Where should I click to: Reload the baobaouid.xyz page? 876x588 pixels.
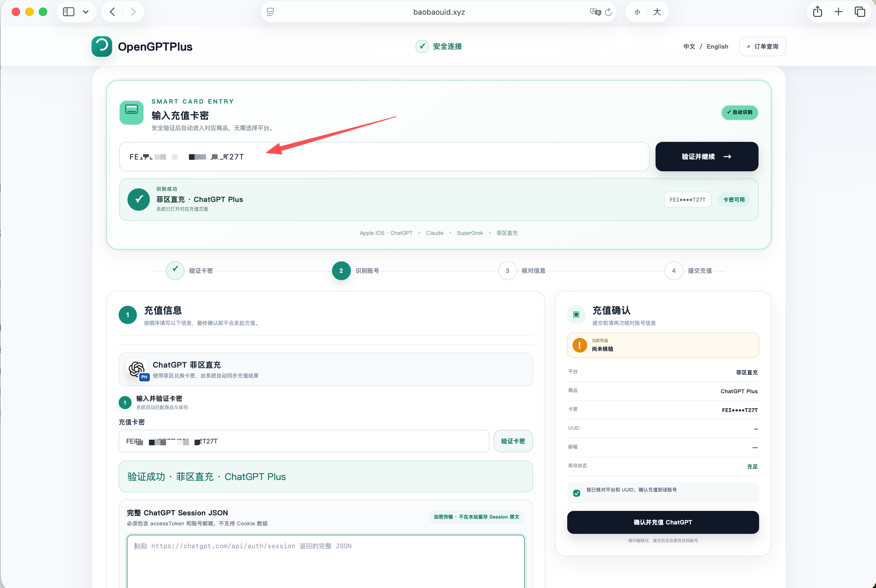(609, 12)
